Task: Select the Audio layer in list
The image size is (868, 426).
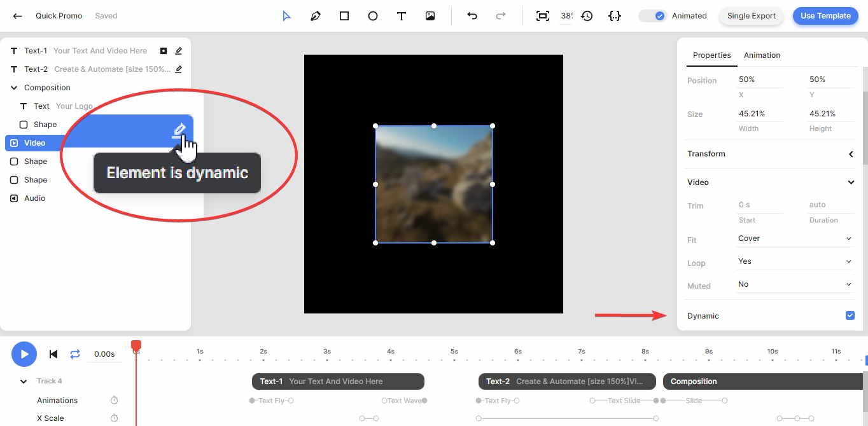Action: coord(34,198)
